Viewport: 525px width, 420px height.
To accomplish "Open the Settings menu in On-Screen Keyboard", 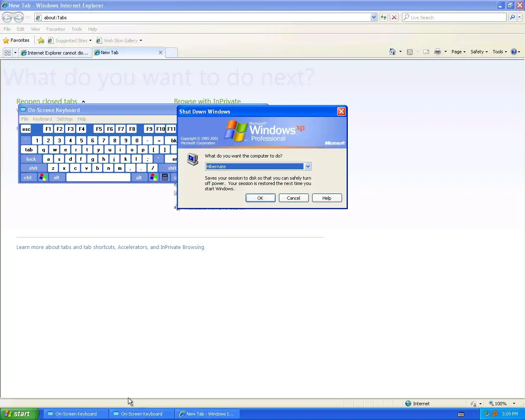I will pos(64,119).
